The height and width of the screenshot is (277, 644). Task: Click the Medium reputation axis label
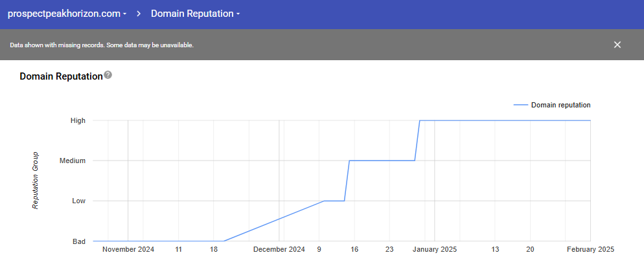click(73, 161)
